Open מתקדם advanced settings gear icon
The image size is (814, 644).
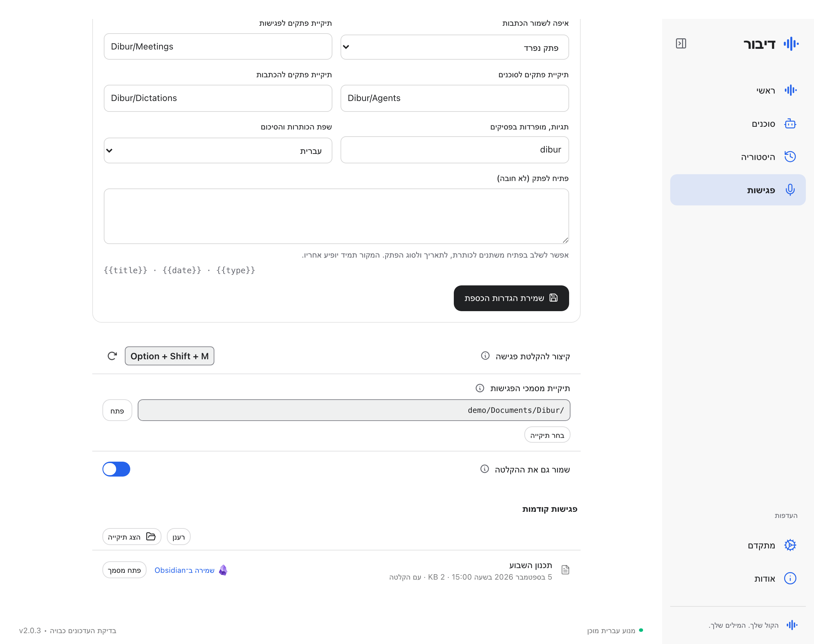click(x=790, y=545)
